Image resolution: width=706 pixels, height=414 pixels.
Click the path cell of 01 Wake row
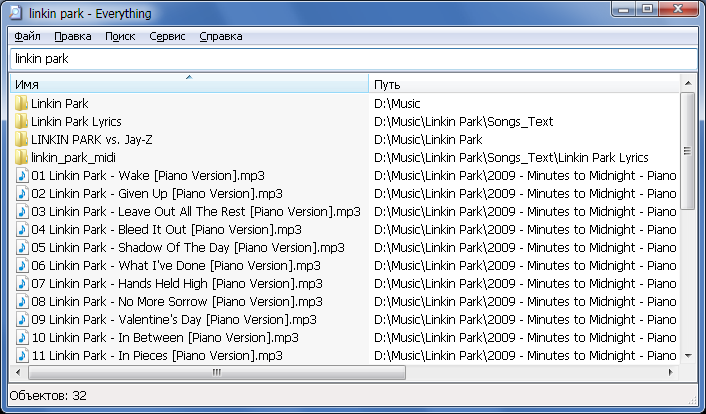pos(525,176)
